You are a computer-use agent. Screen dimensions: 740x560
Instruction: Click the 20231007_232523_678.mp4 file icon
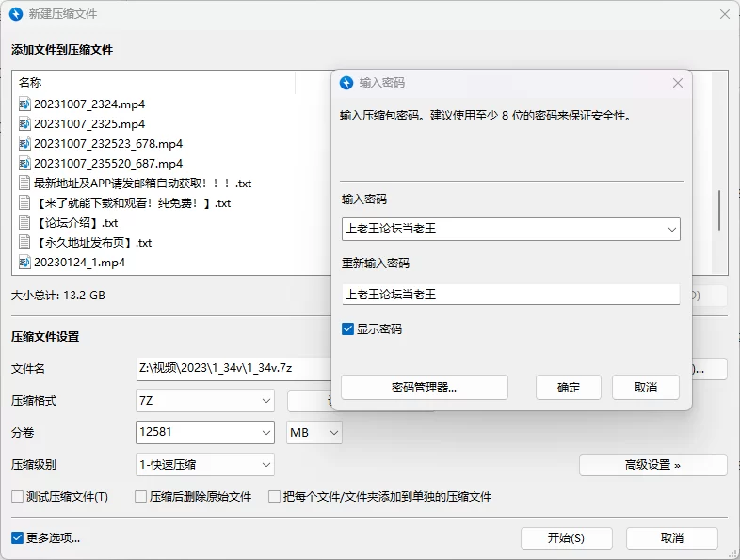pos(24,144)
